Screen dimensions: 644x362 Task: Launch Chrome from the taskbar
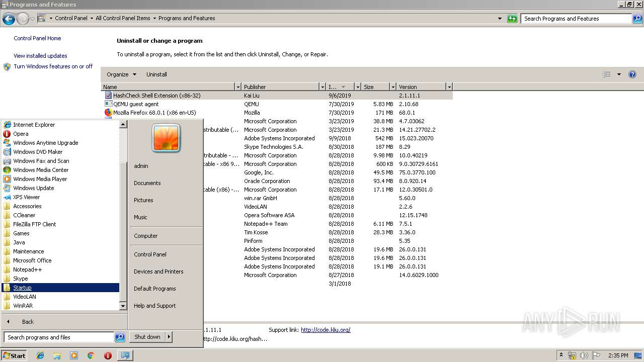coord(91,355)
